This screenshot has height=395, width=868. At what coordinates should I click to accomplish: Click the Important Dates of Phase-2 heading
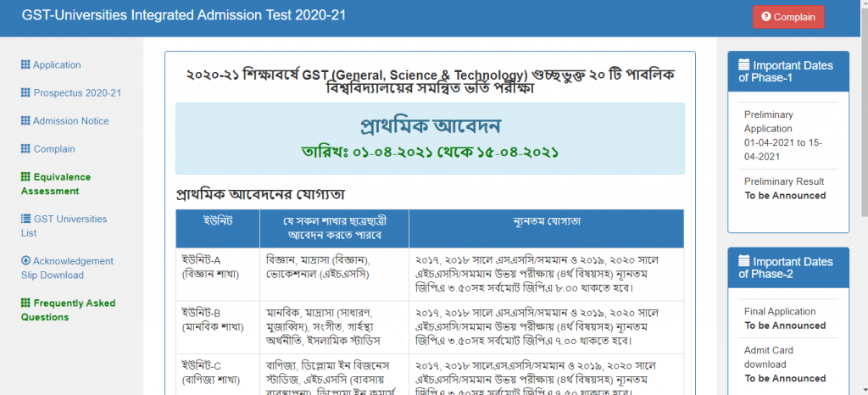pyautogui.click(x=788, y=268)
